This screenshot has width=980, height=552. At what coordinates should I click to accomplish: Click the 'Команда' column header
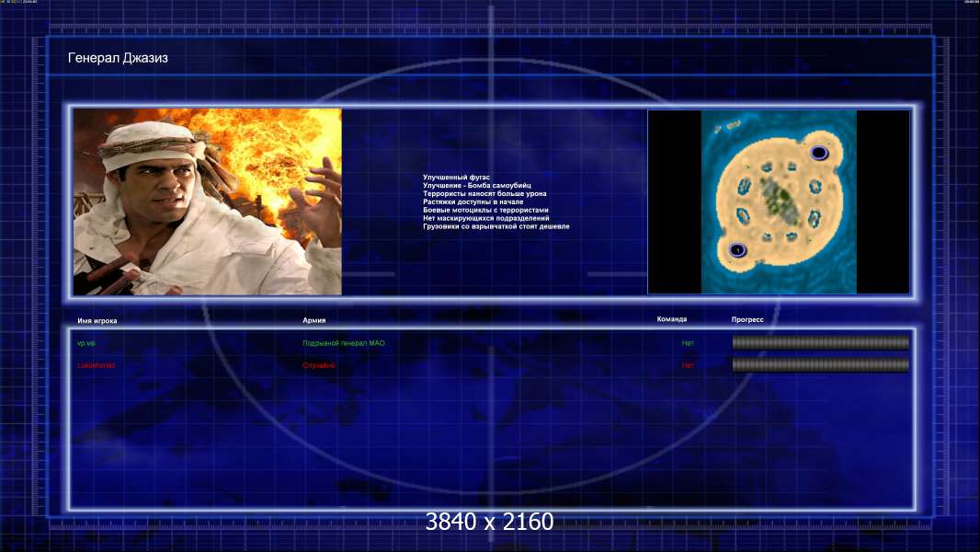pos(672,319)
